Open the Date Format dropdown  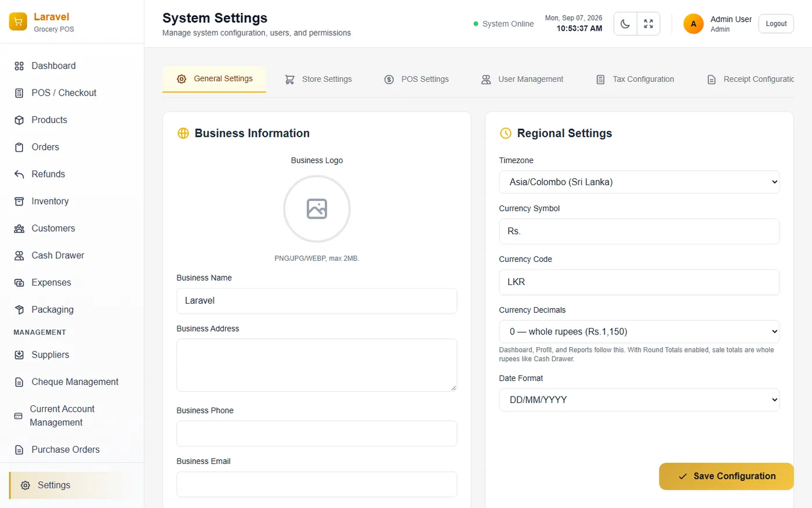point(639,400)
